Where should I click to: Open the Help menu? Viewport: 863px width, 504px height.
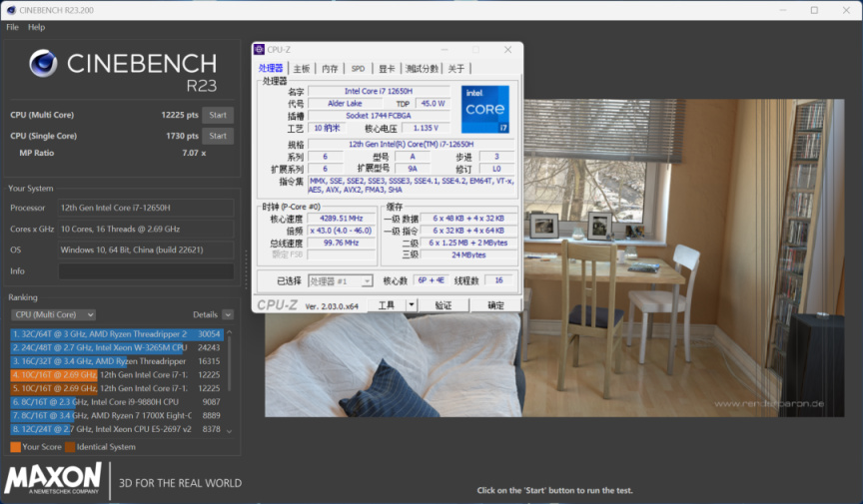(36, 27)
